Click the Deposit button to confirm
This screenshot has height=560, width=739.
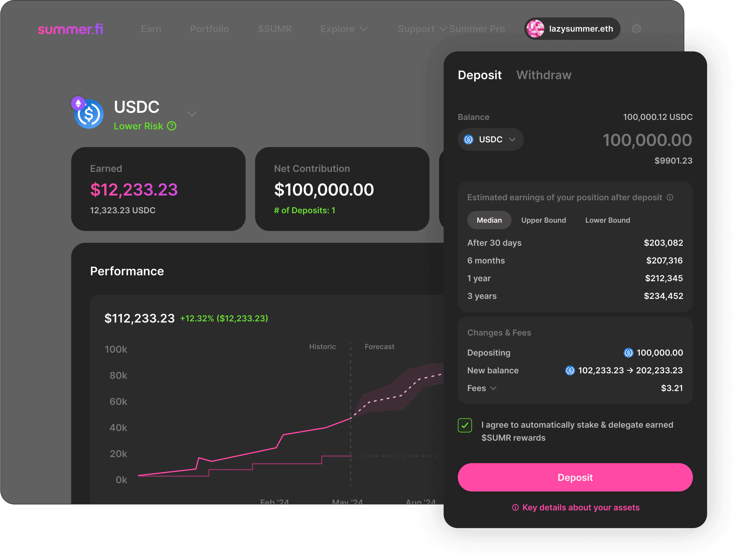pyautogui.click(x=575, y=477)
